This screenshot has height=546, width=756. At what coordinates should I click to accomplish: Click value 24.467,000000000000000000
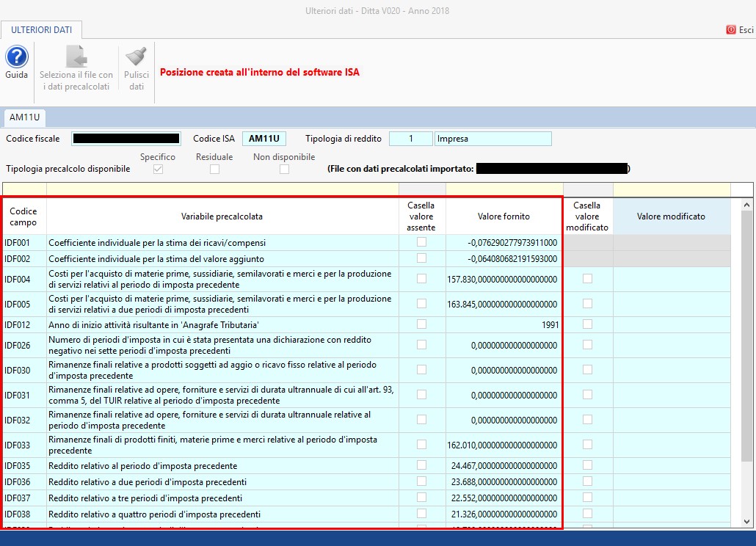pyautogui.click(x=504, y=466)
